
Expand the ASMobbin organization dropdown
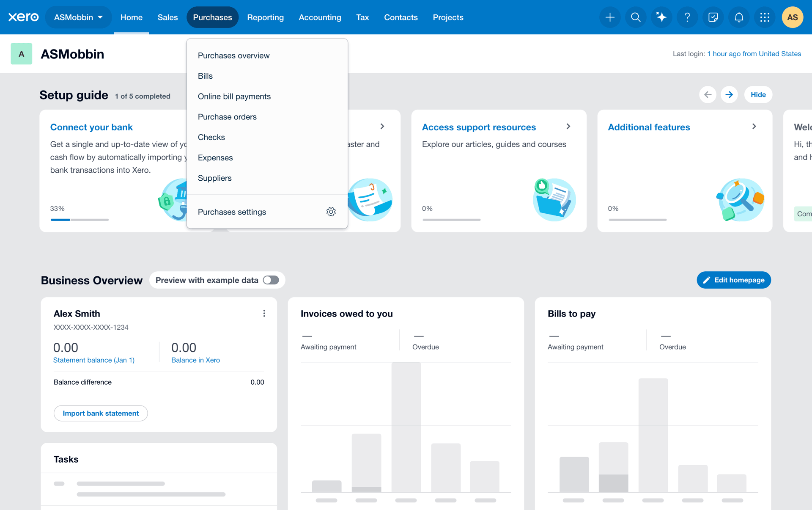tap(79, 17)
